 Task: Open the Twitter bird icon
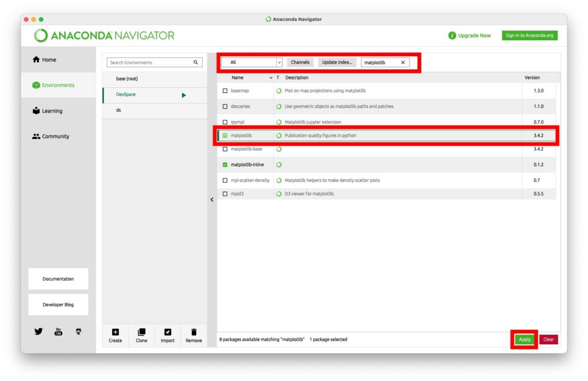38,331
